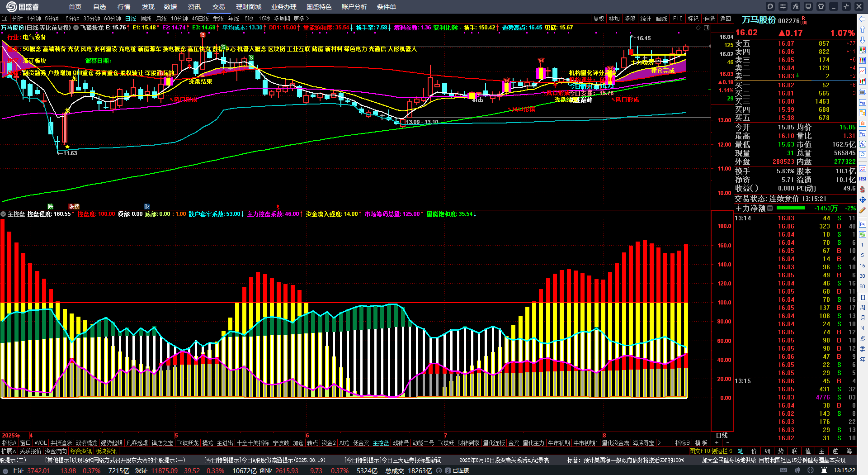
Task: Switch to the 综合资讯 tab
Action: click(81, 451)
